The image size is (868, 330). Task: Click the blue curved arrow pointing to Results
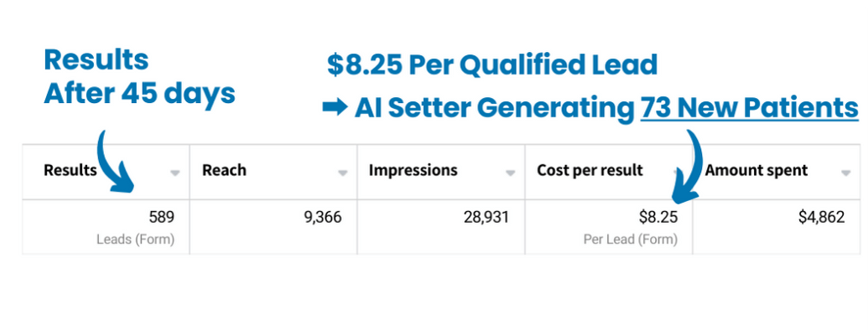click(113, 162)
